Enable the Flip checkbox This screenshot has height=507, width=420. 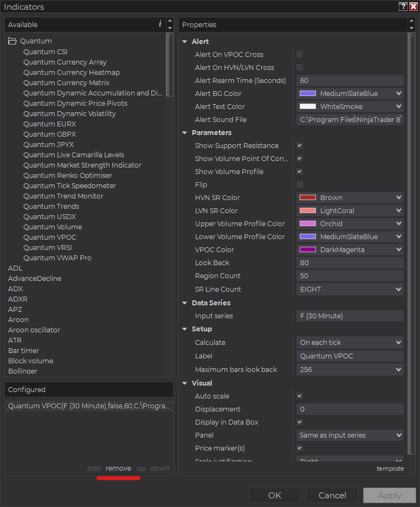tap(300, 184)
